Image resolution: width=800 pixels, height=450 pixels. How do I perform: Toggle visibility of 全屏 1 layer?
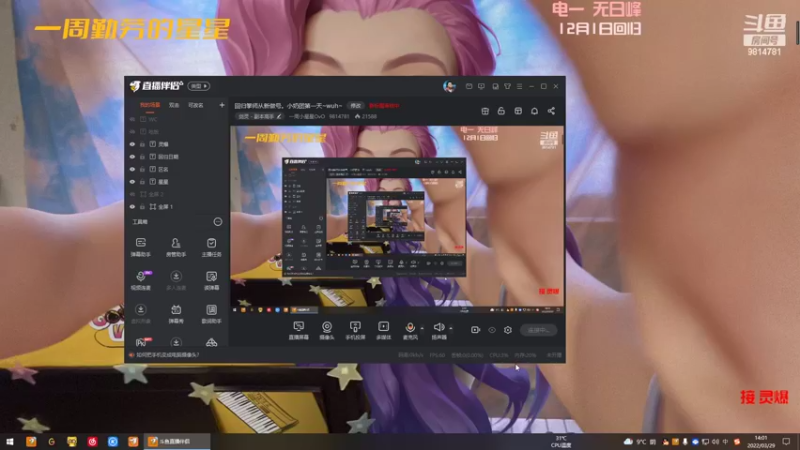pos(132,207)
